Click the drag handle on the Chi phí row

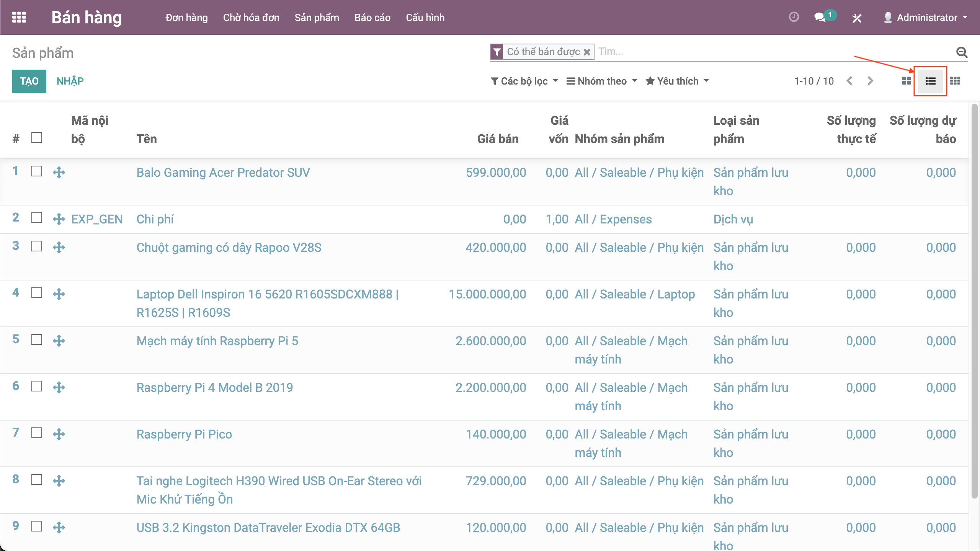59,219
